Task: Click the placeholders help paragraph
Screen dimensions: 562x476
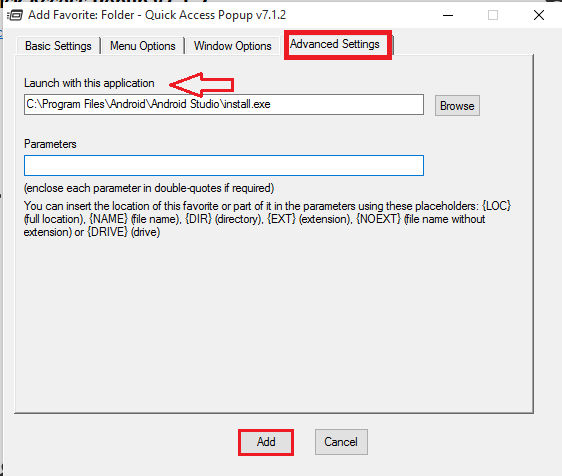Action: tap(267, 219)
